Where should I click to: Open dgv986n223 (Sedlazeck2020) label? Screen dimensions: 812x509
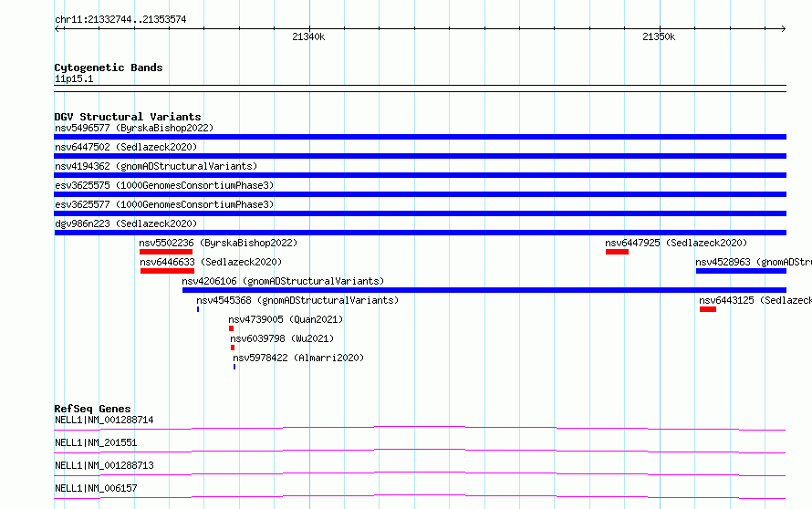(126, 223)
